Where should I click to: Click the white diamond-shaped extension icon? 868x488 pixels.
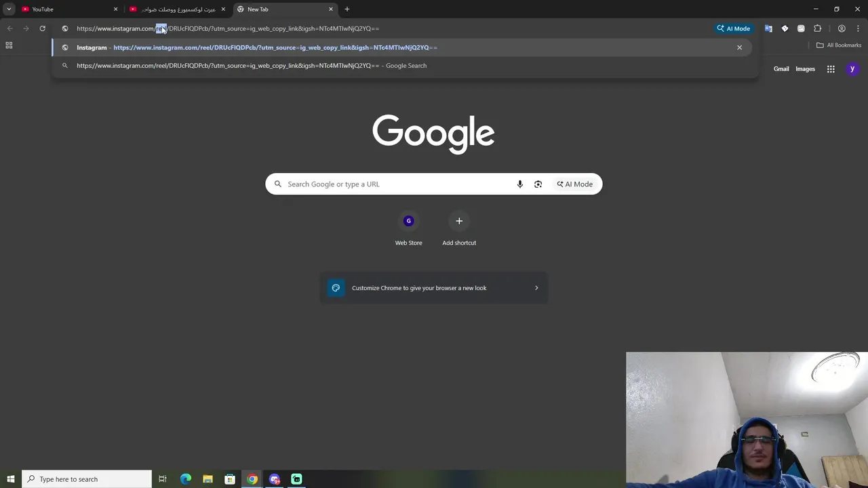(785, 28)
